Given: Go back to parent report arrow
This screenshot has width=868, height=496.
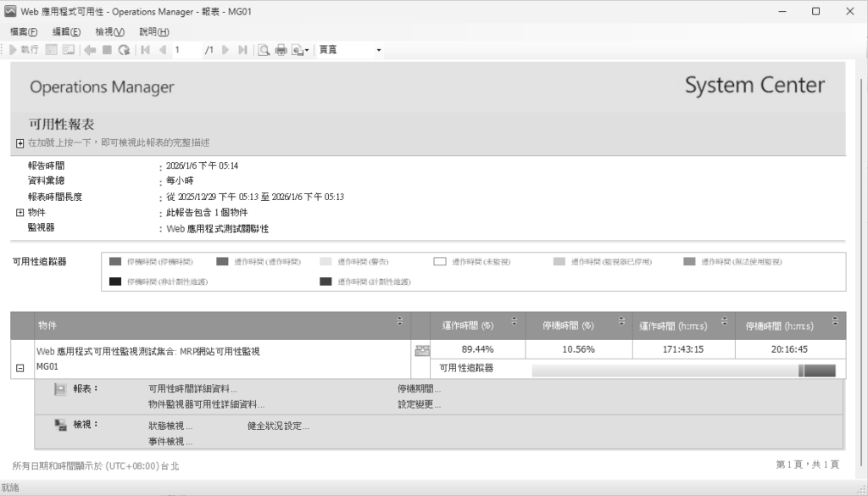Looking at the screenshot, I should (x=90, y=50).
